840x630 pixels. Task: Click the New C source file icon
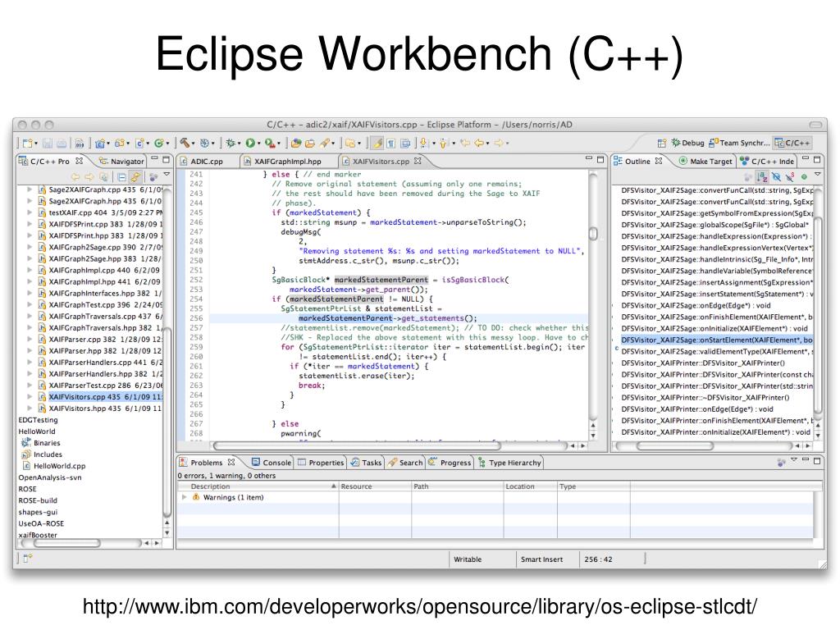coord(139,143)
